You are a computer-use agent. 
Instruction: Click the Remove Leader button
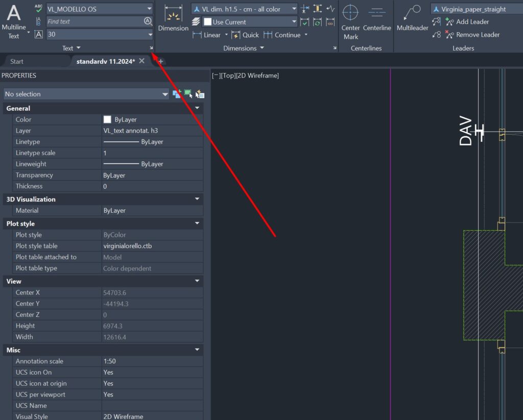pyautogui.click(x=472, y=35)
